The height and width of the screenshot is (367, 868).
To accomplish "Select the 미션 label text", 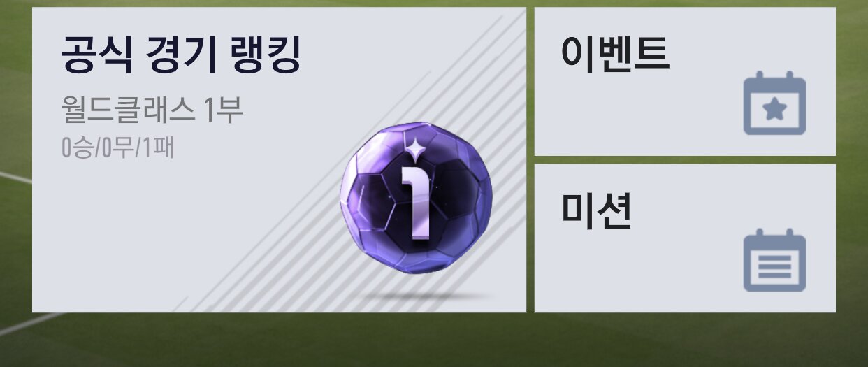I will click(x=597, y=211).
